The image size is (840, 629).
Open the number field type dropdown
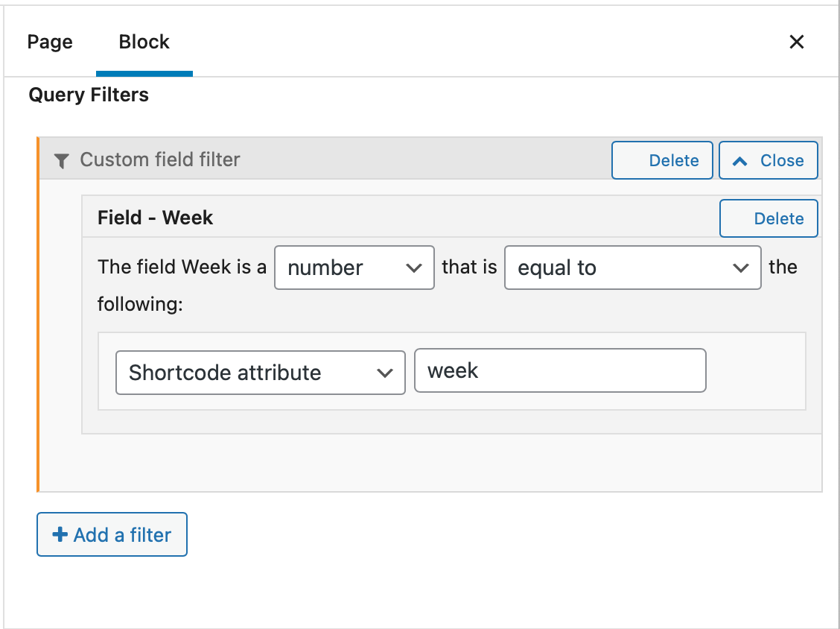click(x=354, y=268)
